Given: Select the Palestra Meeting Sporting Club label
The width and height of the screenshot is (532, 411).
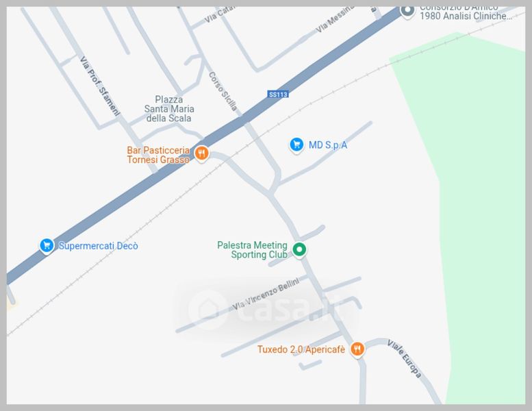Looking at the screenshot, I should [253, 250].
